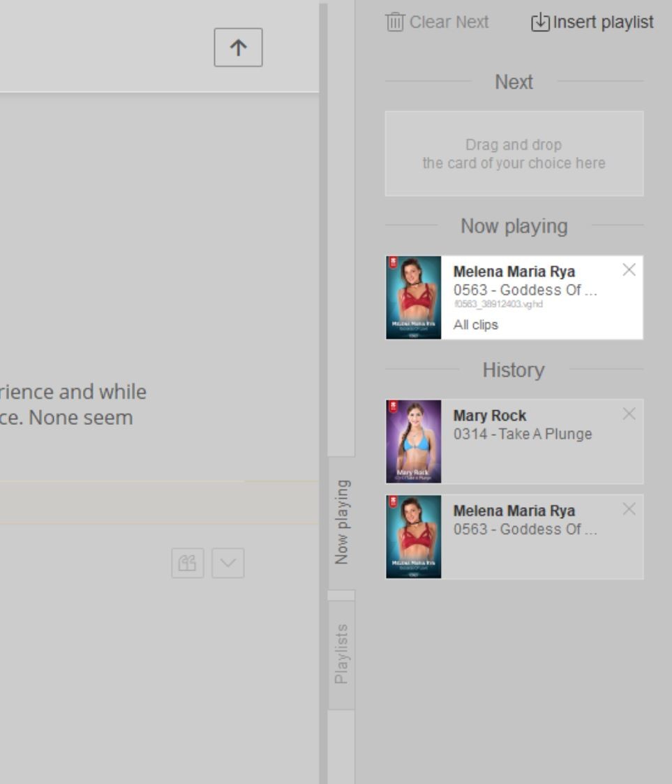Click the f0563_38912403.vghd file name

[x=498, y=305]
